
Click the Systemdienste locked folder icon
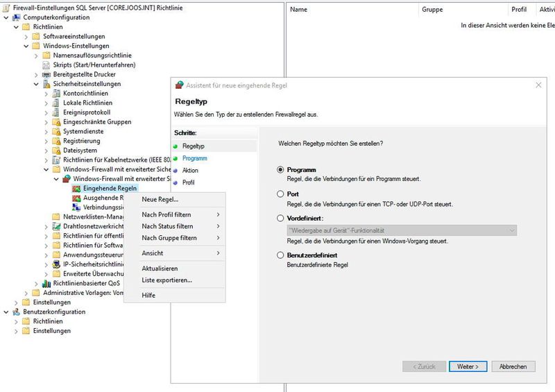tap(56, 132)
